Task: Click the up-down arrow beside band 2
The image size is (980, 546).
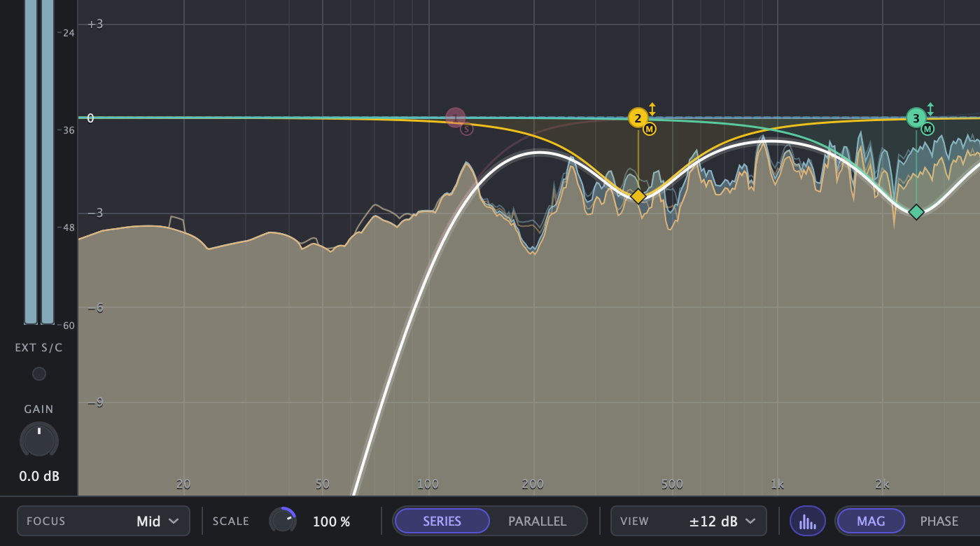Action: click(x=652, y=109)
